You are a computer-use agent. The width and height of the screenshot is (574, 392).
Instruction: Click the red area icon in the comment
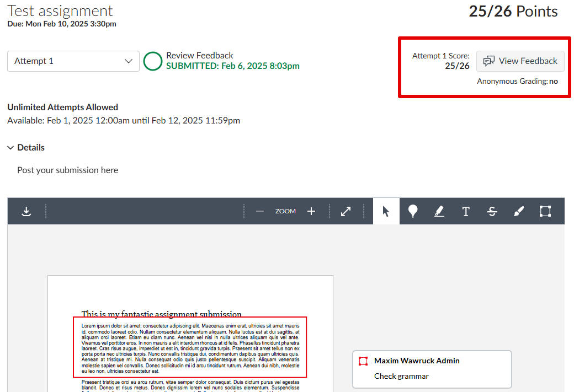363,361
